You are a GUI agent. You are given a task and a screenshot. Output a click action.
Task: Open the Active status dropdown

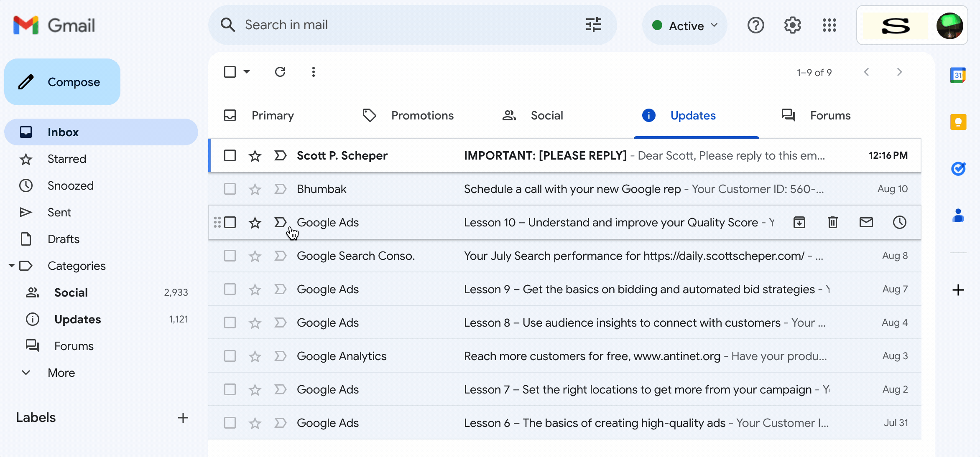[x=685, y=25]
